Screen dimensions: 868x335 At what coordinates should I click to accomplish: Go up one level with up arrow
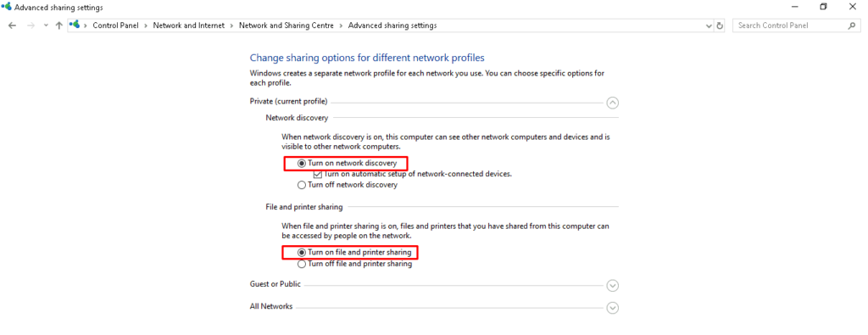click(58, 25)
